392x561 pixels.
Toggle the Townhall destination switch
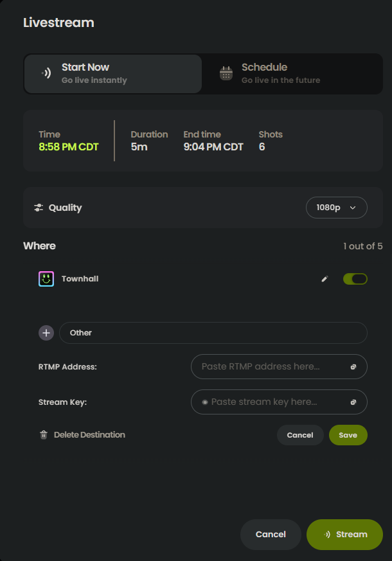355,279
